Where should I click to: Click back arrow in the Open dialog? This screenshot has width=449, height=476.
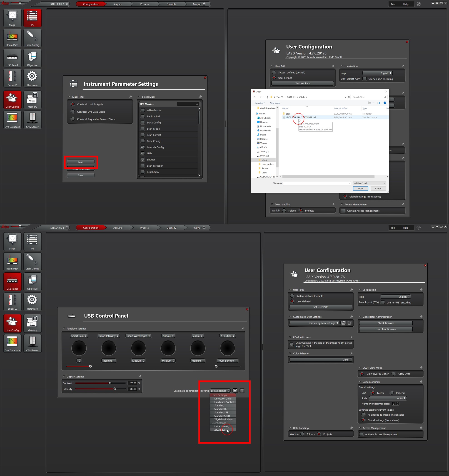tap(254, 97)
